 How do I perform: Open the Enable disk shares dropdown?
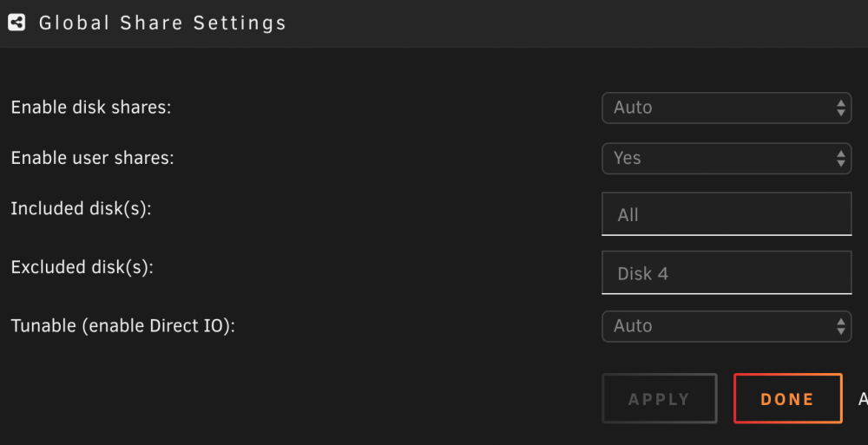(727, 108)
